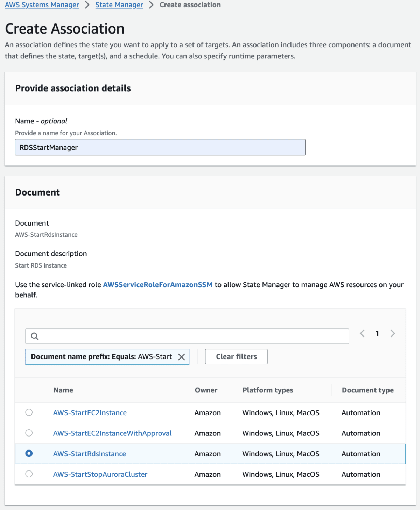The height and width of the screenshot is (510, 420).
Task: Open the AWS-StartRdsInstance document link
Action: click(90, 454)
